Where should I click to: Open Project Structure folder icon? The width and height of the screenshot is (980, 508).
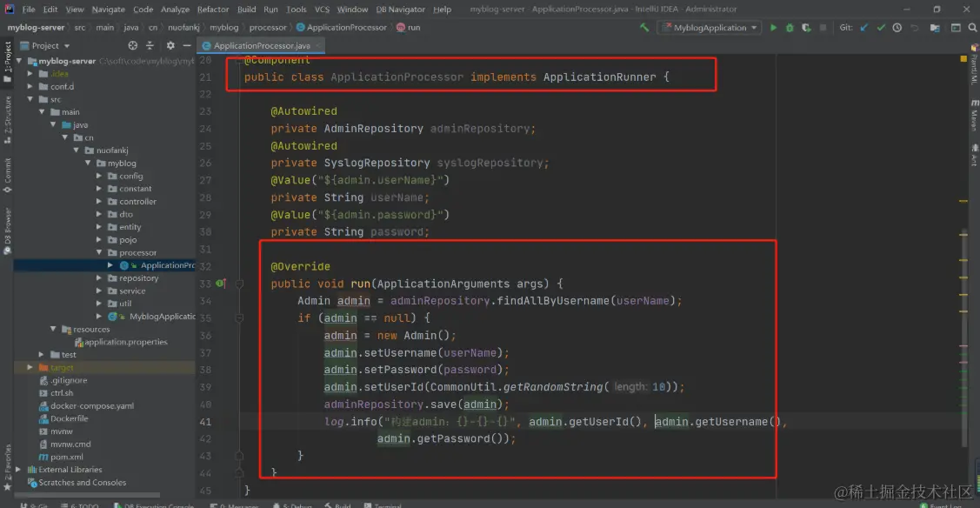935,28
